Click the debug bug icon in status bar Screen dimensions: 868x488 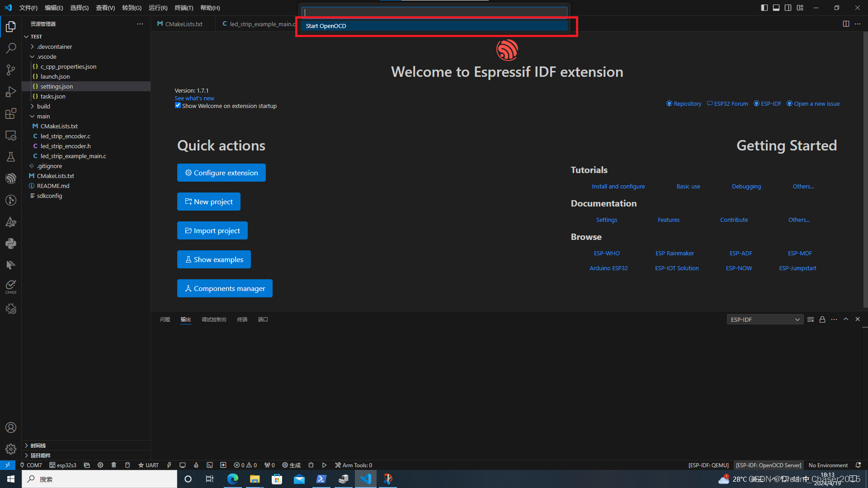[x=311, y=465]
